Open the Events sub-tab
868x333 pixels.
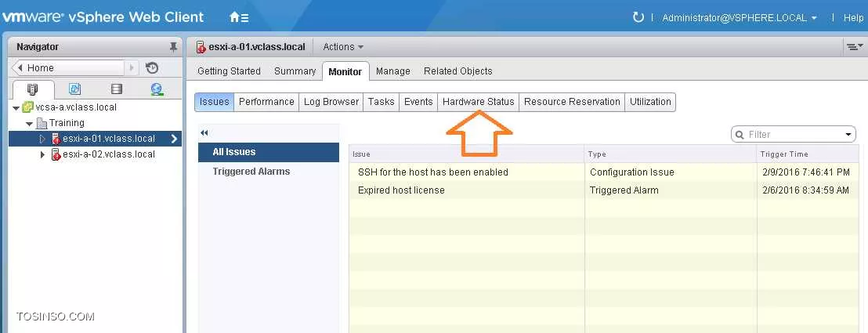pyautogui.click(x=418, y=101)
